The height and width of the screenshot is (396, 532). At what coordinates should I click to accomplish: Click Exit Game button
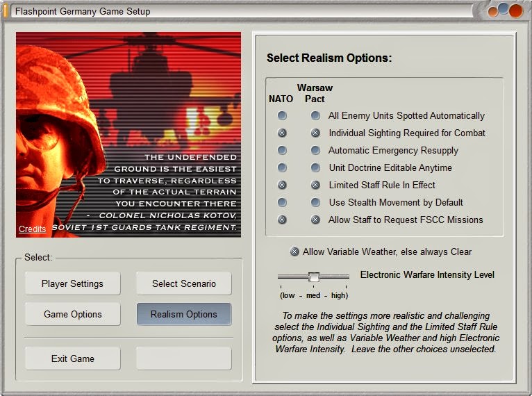(72, 358)
